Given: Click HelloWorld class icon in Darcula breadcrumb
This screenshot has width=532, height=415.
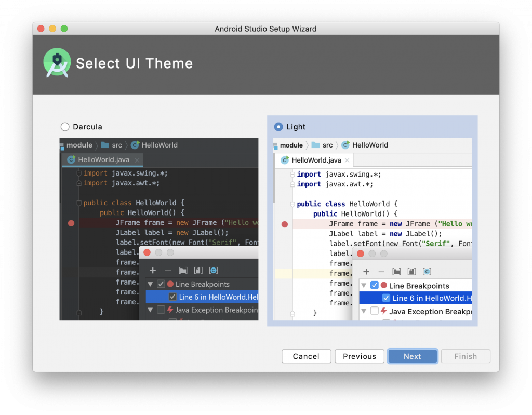Looking at the screenshot, I should tap(135, 145).
